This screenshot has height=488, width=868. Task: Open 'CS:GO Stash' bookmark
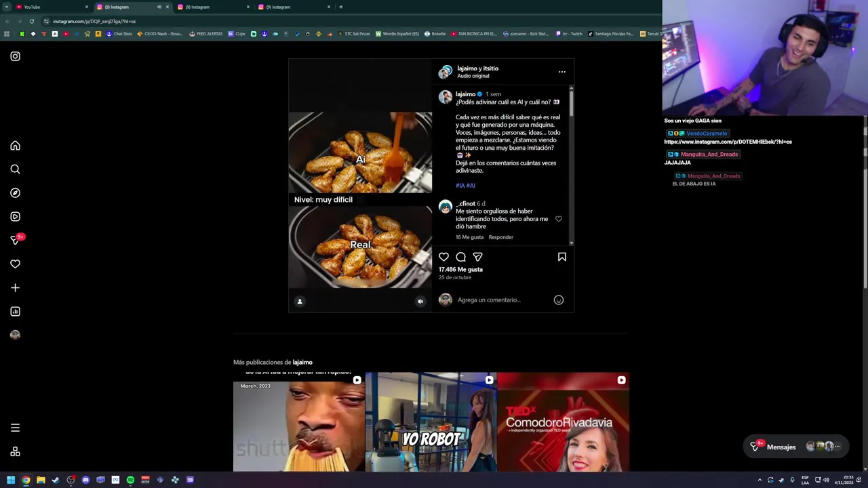pyautogui.click(x=160, y=33)
